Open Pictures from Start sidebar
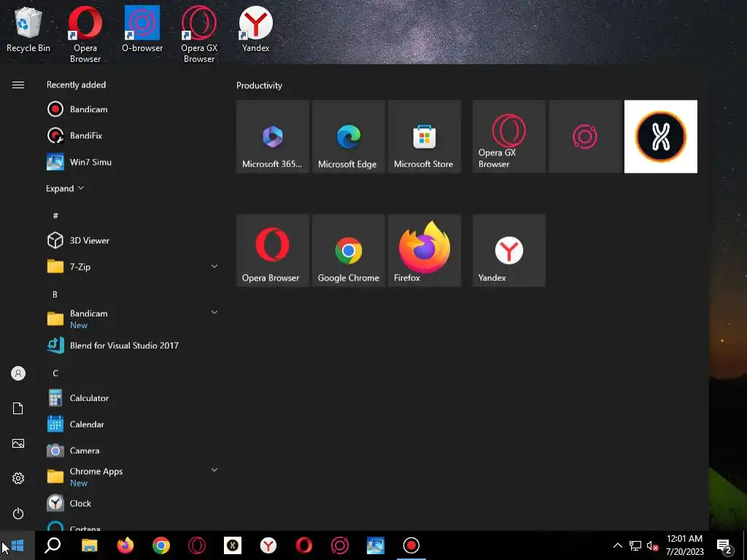The height and width of the screenshot is (560, 747). [18, 443]
